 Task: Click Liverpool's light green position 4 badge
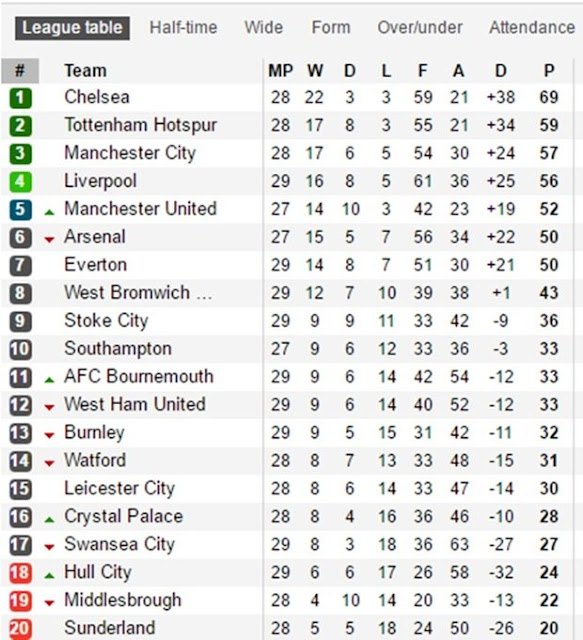(x=20, y=182)
